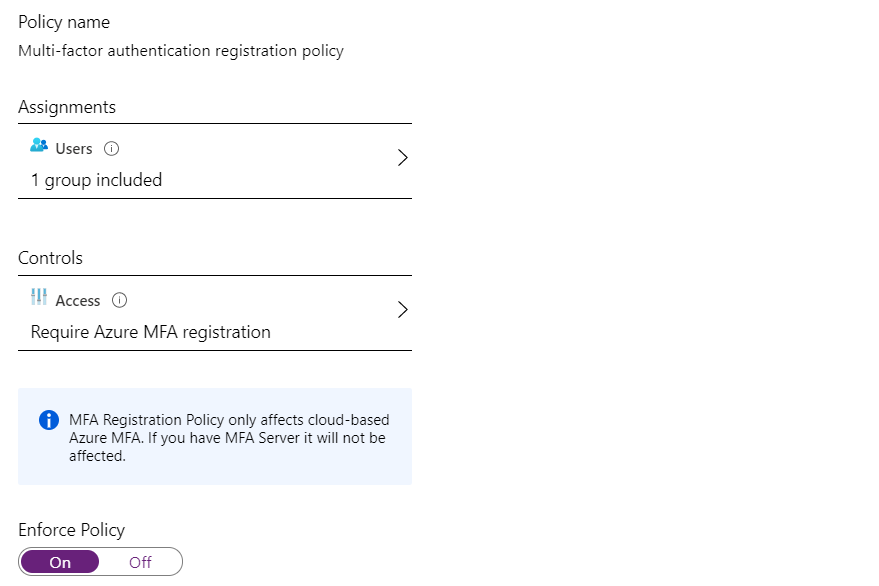Open the Access info tooltip icon
The width and height of the screenshot is (879, 586).
click(x=119, y=300)
